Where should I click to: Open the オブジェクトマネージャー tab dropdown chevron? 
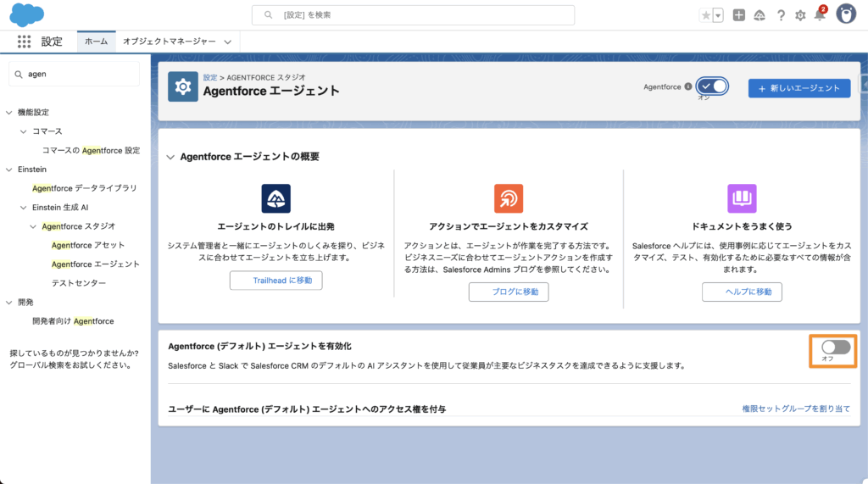[227, 42]
